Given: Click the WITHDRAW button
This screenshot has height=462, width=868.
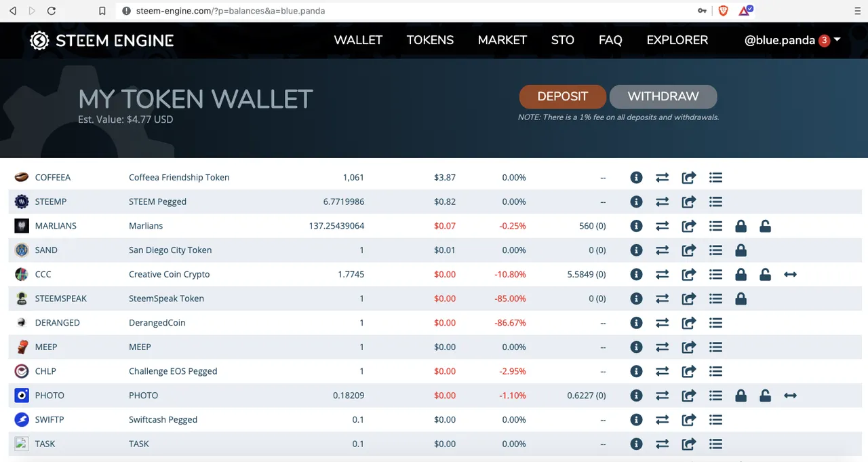Looking at the screenshot, I should (663, 96).
